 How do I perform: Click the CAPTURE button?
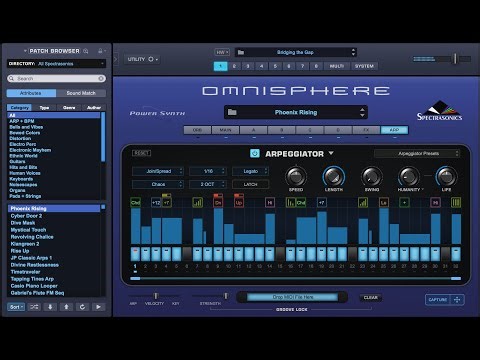click(438, 299)
